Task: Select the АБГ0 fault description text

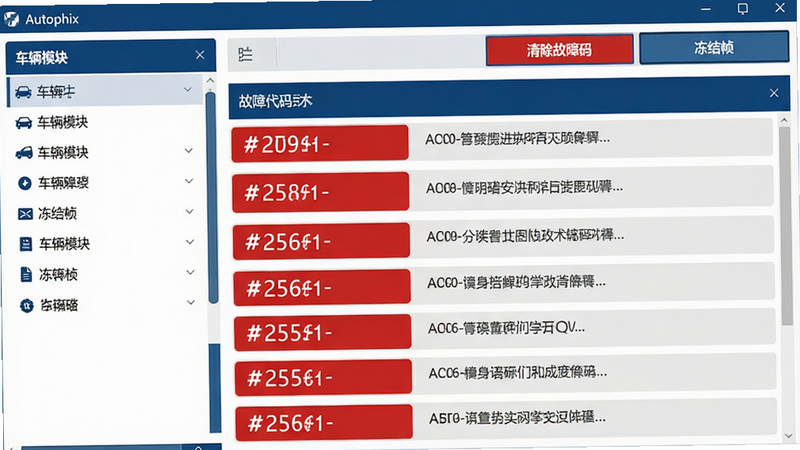Action: 517,418
